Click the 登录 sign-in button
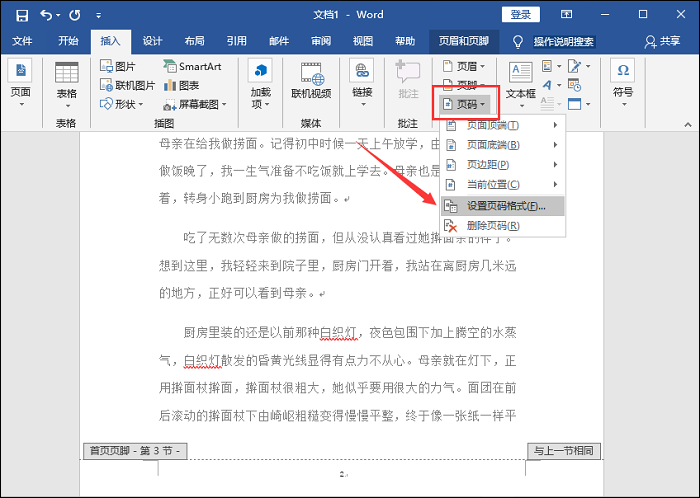 coord(521,14)
